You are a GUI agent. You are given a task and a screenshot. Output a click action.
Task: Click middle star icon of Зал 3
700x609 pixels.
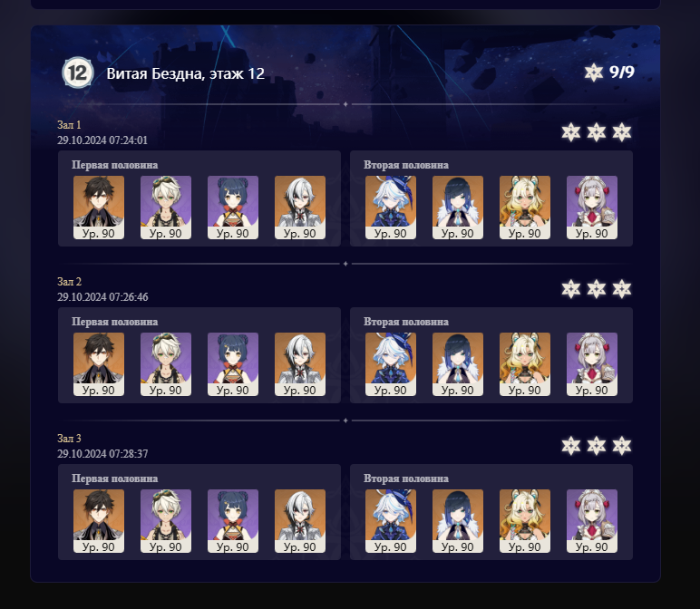coord(597,446)
